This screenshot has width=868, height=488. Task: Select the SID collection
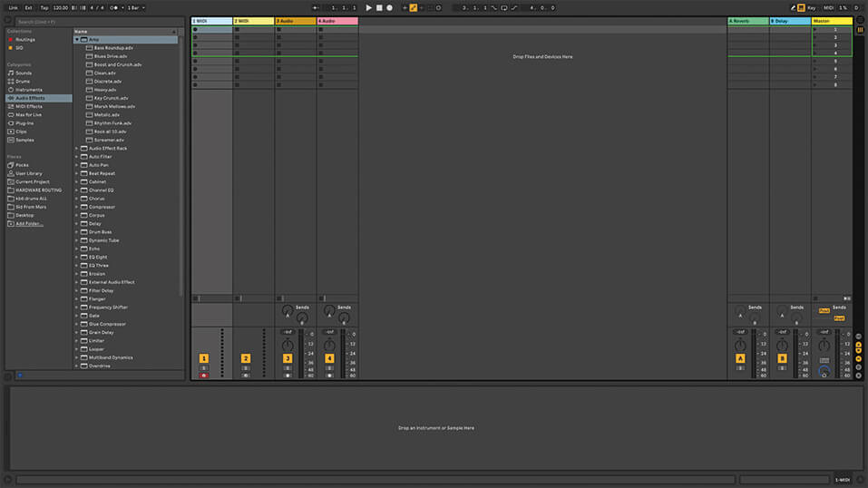[19, 48]
